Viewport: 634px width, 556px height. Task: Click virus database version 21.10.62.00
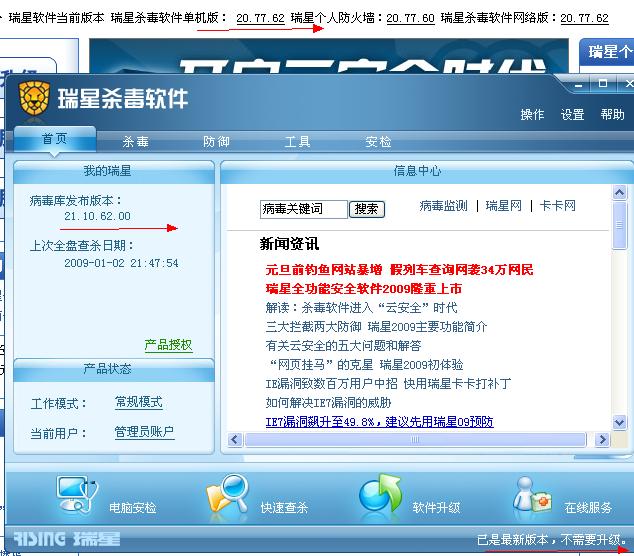pyautogui.click(x=97, y=216)
